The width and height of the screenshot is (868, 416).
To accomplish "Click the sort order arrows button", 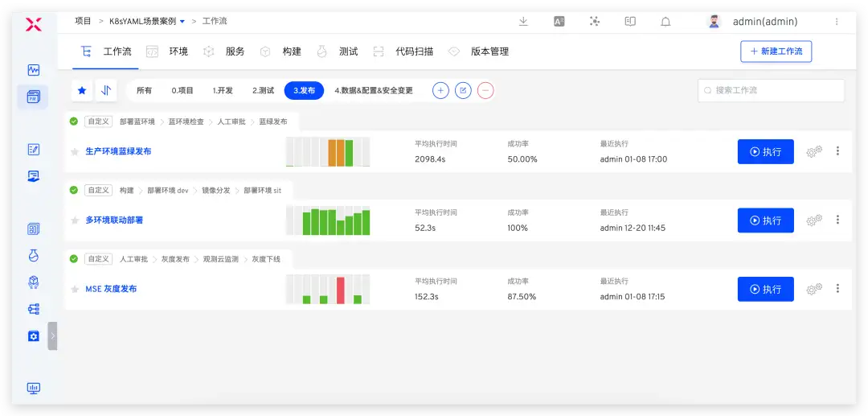I will coord(106,90).
